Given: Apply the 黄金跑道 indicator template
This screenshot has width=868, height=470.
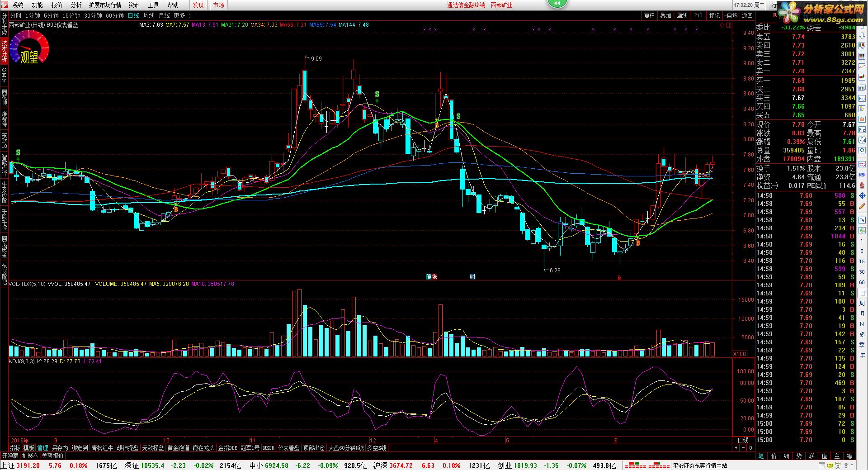Looking at the screenshot, I should pyautogui.click(x=178, y=448).
